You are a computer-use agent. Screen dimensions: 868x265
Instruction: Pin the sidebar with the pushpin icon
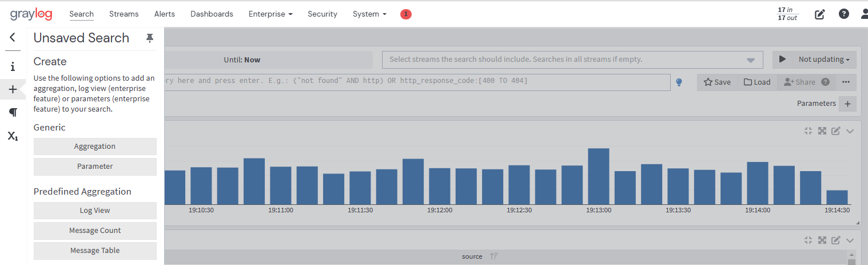point(150,38)
